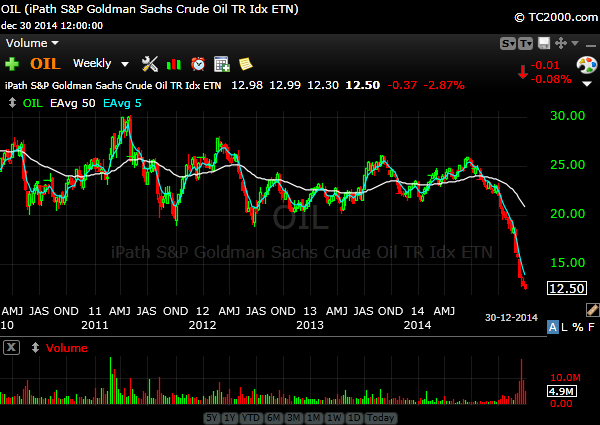The width and height of the screenshot is (600, 425).
Task: Select the YTD time range tab
Action: coord(251,418)
